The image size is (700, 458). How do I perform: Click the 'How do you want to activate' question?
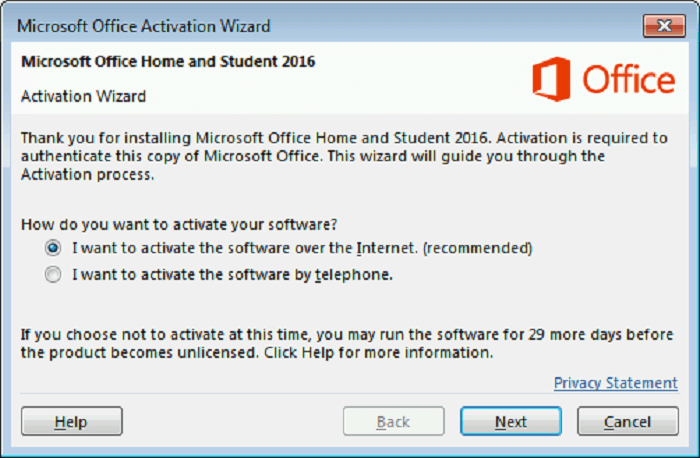pyautogui.click(x=179, y=224)
